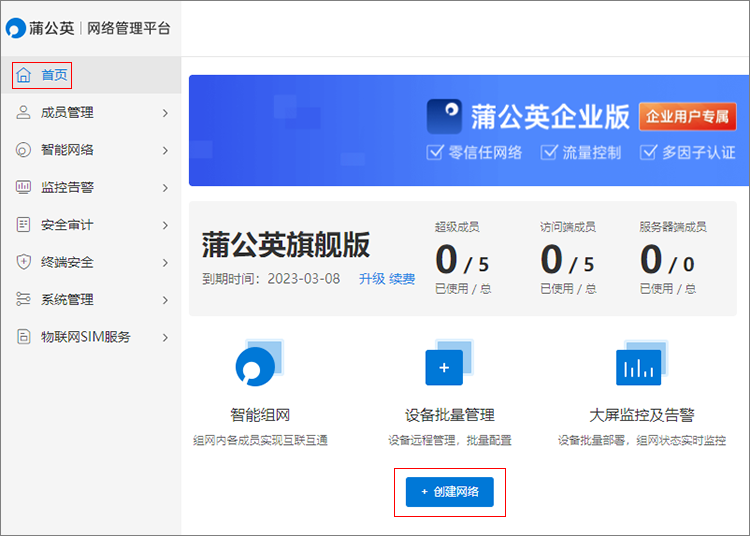Expand the 安全审计 chevron
The width and height of the screenshot is (750, 536).
(x=165, y=225)
